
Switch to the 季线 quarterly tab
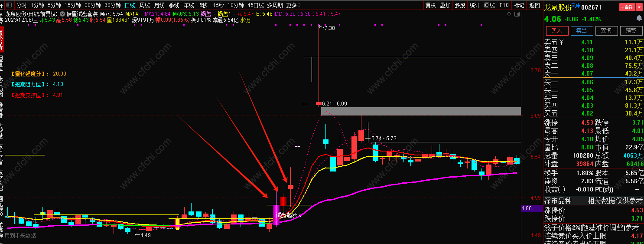[x=174, y=5]
